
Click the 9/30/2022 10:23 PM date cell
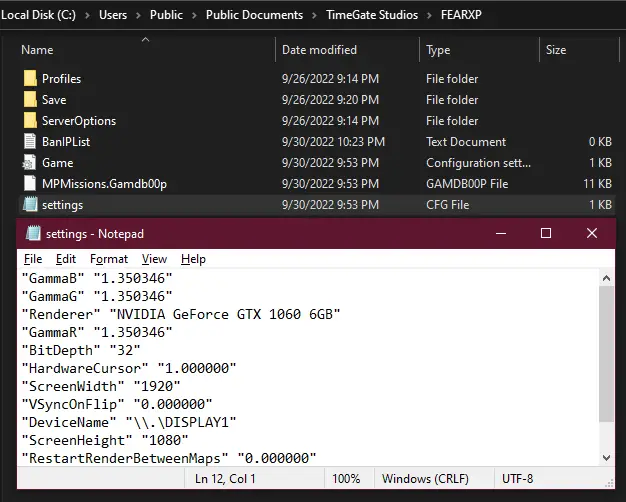point(333,142)
